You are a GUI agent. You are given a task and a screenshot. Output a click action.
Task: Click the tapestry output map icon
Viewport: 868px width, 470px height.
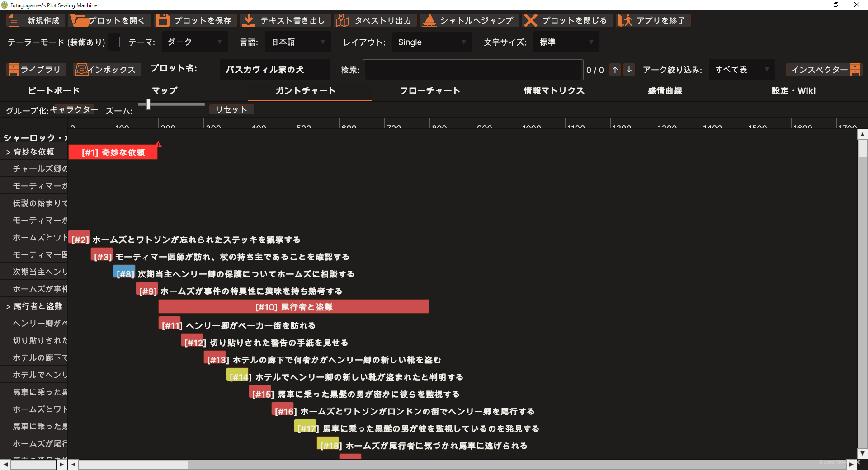point(342,20)
